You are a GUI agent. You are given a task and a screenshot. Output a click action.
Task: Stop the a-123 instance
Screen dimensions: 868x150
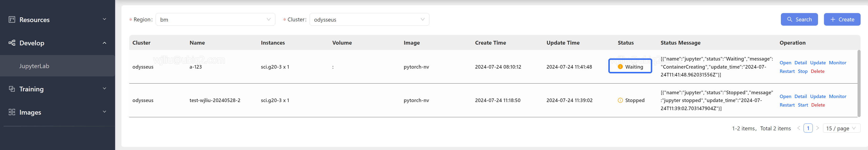(803, 71)
